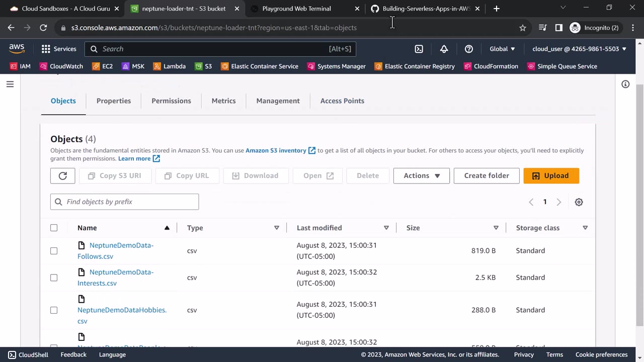644x362 pixels.
Task: Bookmark this page with the star icon
Action: (x=523, y=28)
